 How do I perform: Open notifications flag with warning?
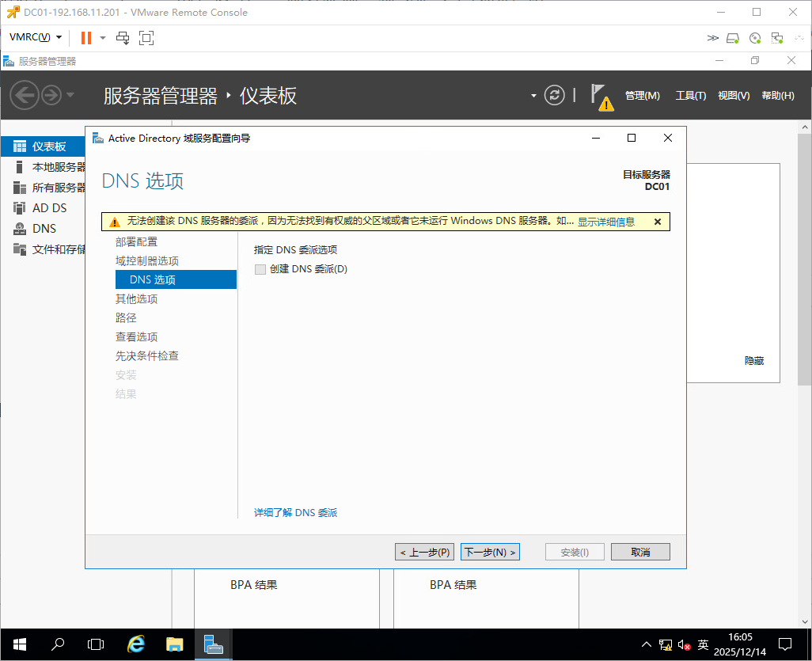pos(601,97)
